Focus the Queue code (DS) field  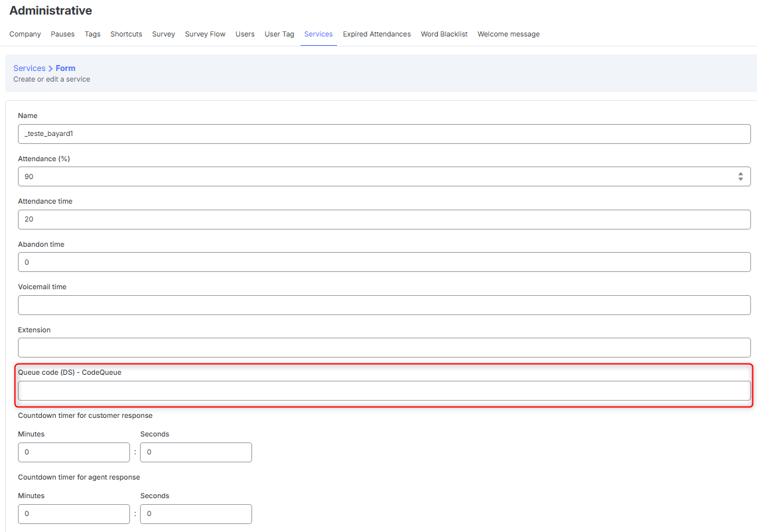pyautogui.click(x=384, y=391)
